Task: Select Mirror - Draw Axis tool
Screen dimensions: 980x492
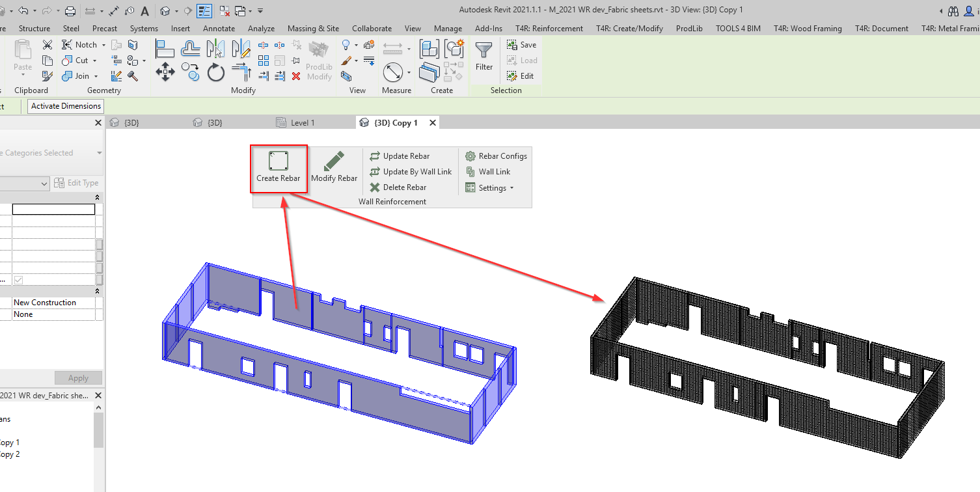Action: [241, 49]
